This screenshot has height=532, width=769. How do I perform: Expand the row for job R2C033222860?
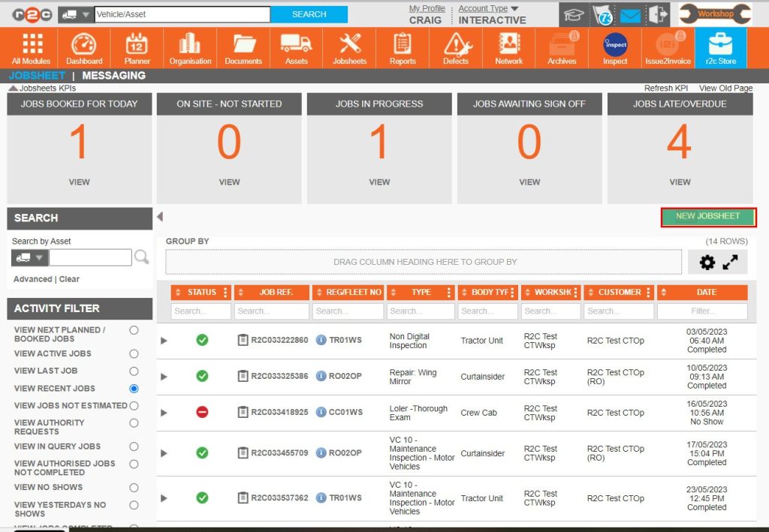click(164, 338)
